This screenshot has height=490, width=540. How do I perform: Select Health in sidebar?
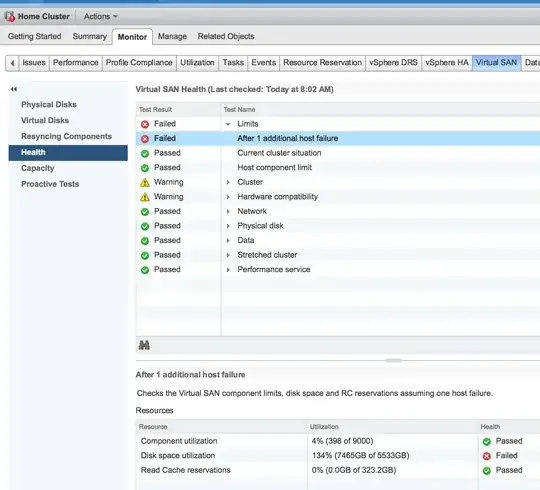pos(68,152)
